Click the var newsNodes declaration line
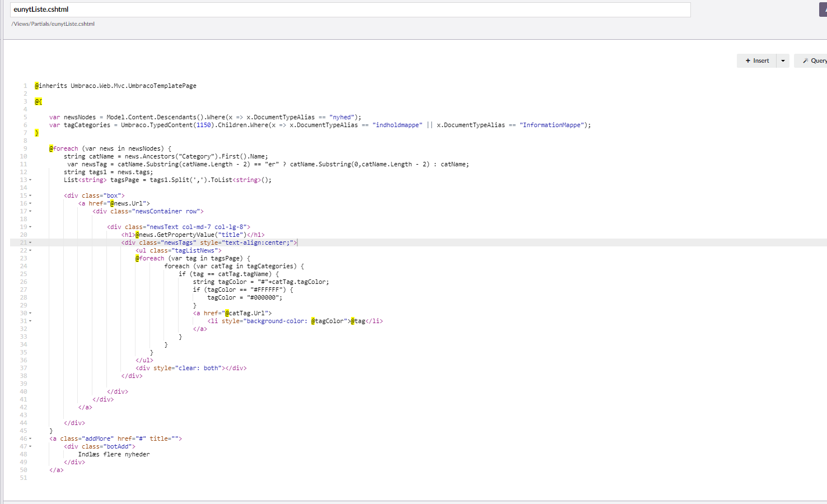827x504 pixels. click(x=205, y=117)
